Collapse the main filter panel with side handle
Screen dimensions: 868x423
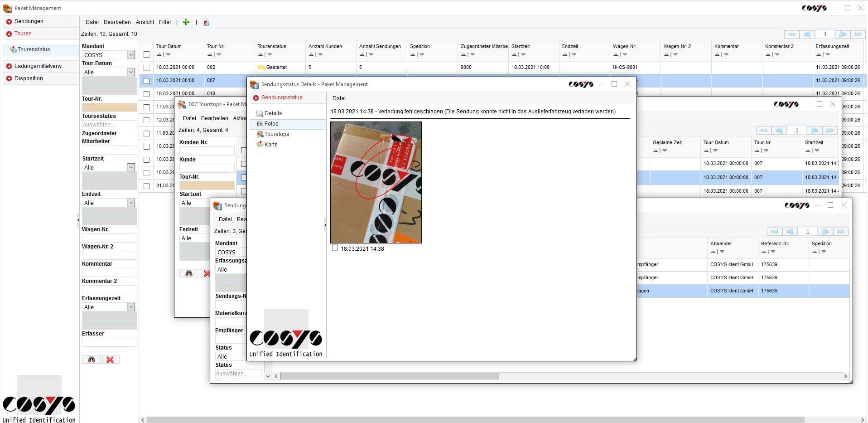coord(78,220)
